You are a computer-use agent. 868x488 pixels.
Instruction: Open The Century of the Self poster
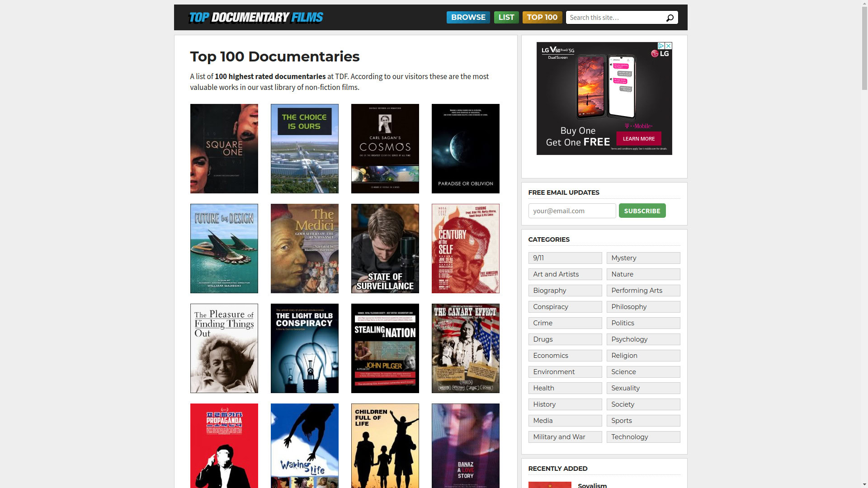pyautogui.click(x=465, y=249)
